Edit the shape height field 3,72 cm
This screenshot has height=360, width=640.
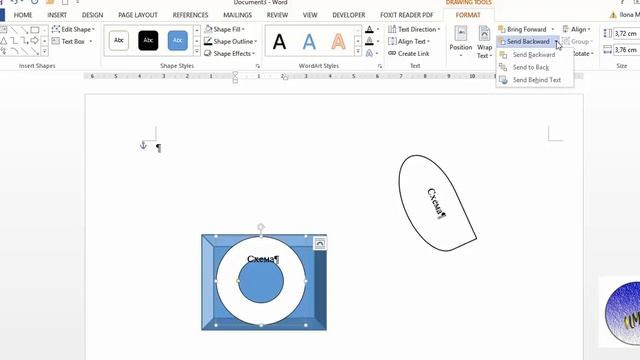pyautogui.click(x=627, y=33)
